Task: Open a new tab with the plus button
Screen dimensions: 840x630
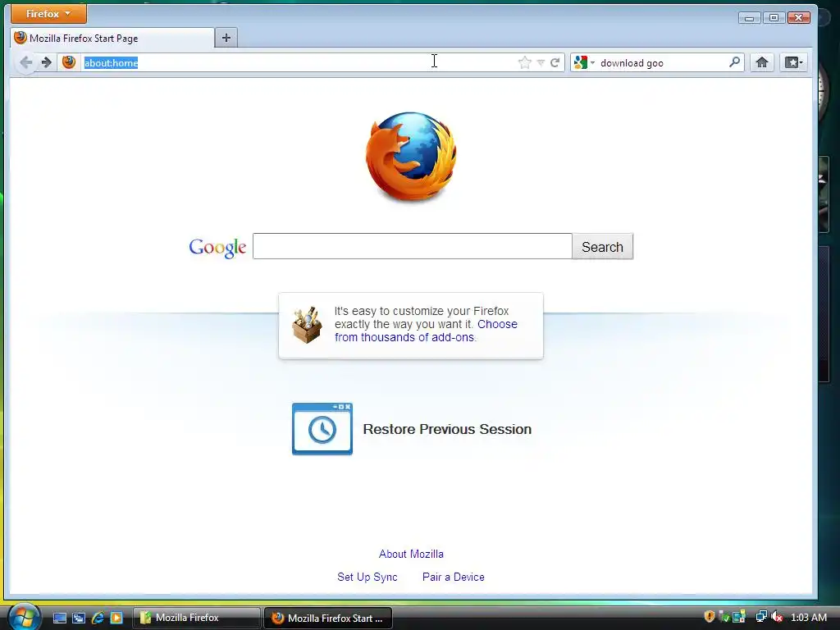Action: (x=226, y=38)
